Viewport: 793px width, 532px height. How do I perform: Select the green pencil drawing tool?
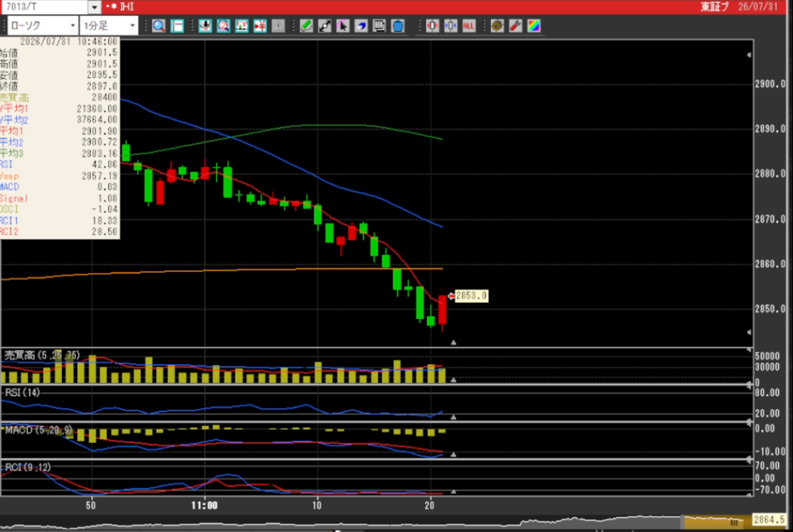click(306, 26)
